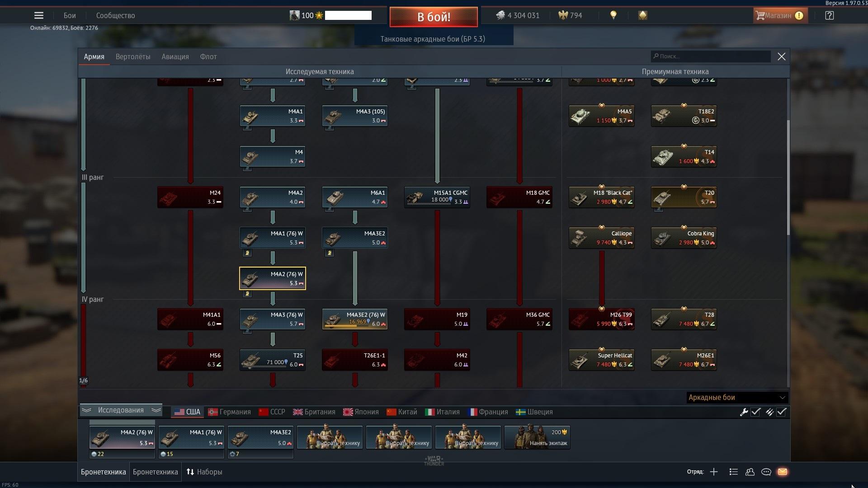This screenshot has width=868, height=488.
Task: Open the golden inventory icon in top bar
Action: click(x=642, y=15)
